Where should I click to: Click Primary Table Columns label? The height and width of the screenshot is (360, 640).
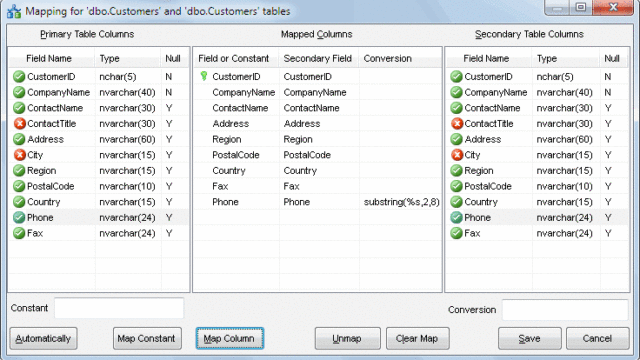coord(87,34)
